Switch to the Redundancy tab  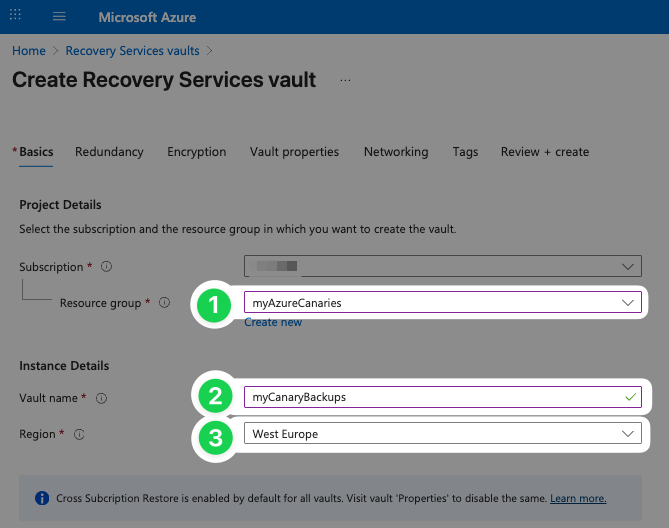tap(109, 152)
